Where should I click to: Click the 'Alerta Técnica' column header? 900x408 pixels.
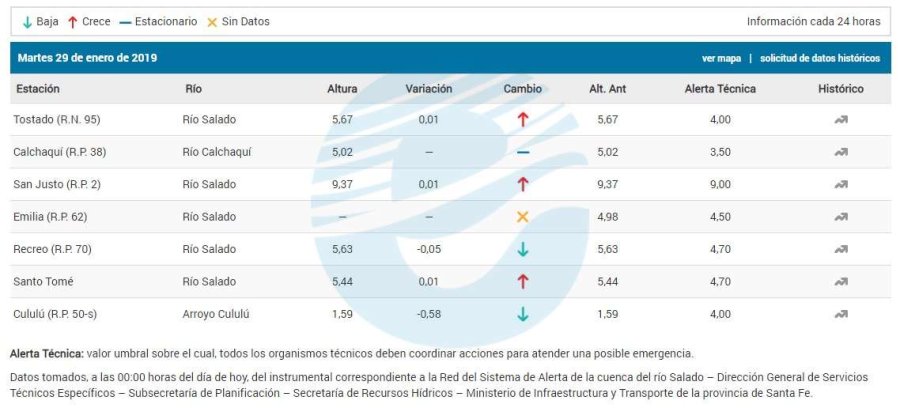(720, 89)
